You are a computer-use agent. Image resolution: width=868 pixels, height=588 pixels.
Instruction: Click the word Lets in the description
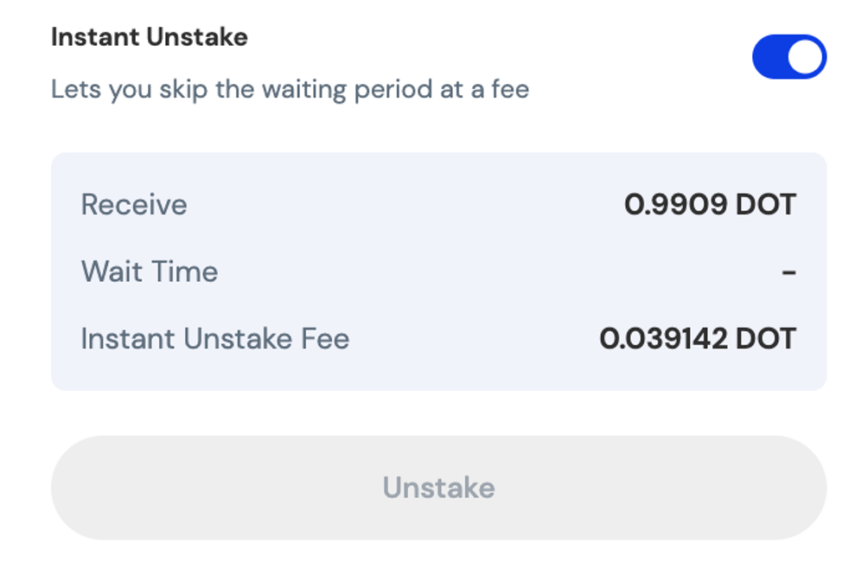click(x=76, y=89)
